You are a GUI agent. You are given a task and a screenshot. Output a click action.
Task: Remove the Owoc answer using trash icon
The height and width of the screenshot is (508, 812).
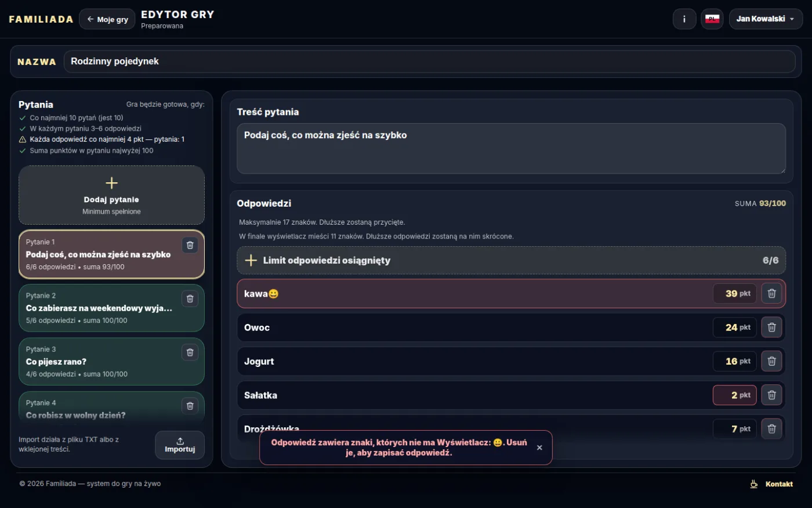[771, 327]
